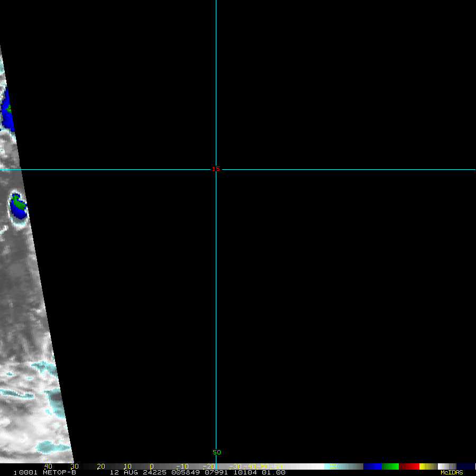Image resolution: width=476 pixels, height=476 pixels.
Task: Click the 10 temperature label on scale
Action: pyautogui.click(x=127, y=466)
